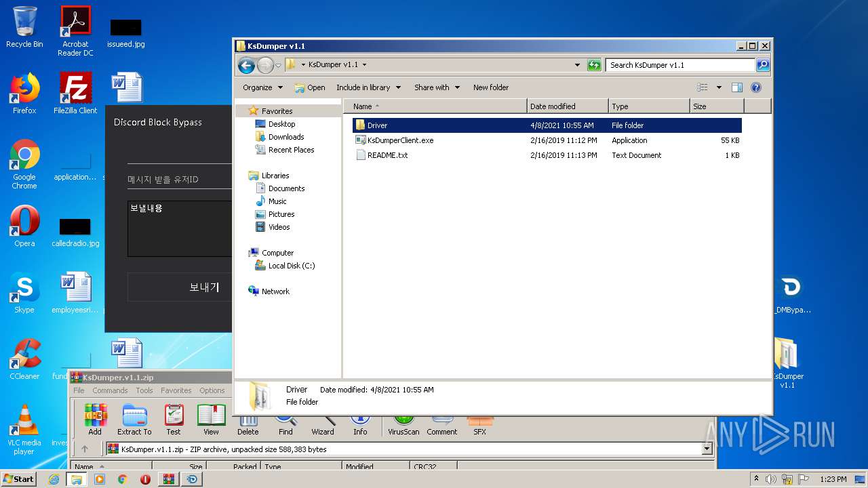Open VLC media player desktop shortcut
868x488 pixels.
point(24,430)
